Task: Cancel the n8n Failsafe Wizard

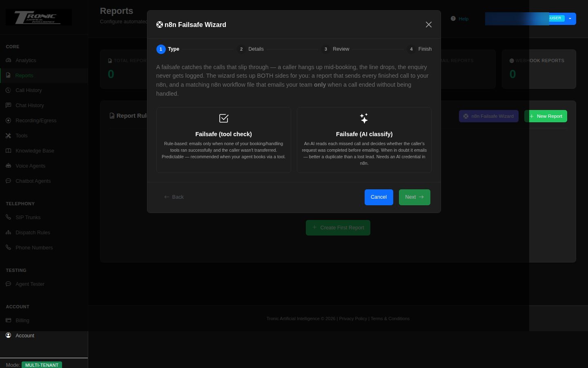Action: pos(379,197)
